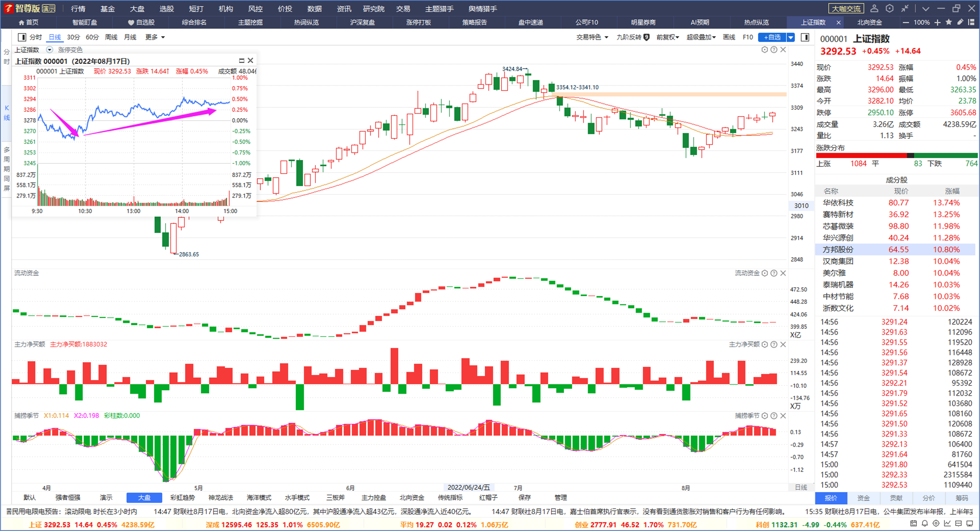
Task: Select the 彩虹趋势 template tab
Action: (x=182, y=497)
